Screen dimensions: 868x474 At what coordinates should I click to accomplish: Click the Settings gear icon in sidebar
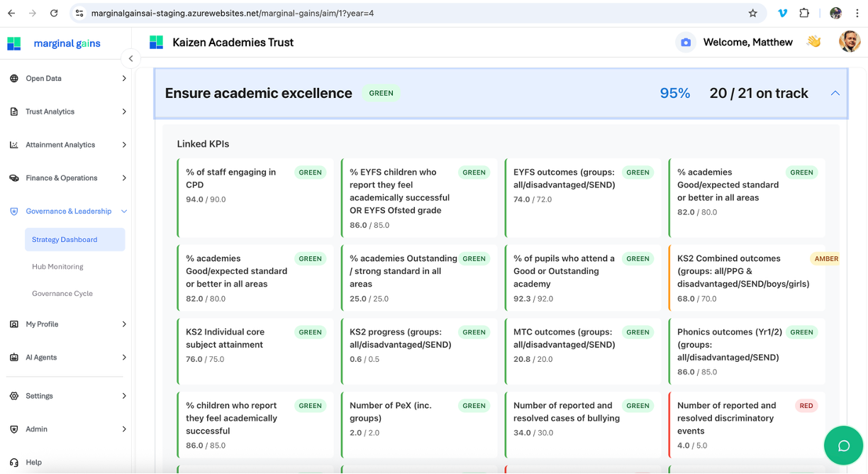pos(14,396)
